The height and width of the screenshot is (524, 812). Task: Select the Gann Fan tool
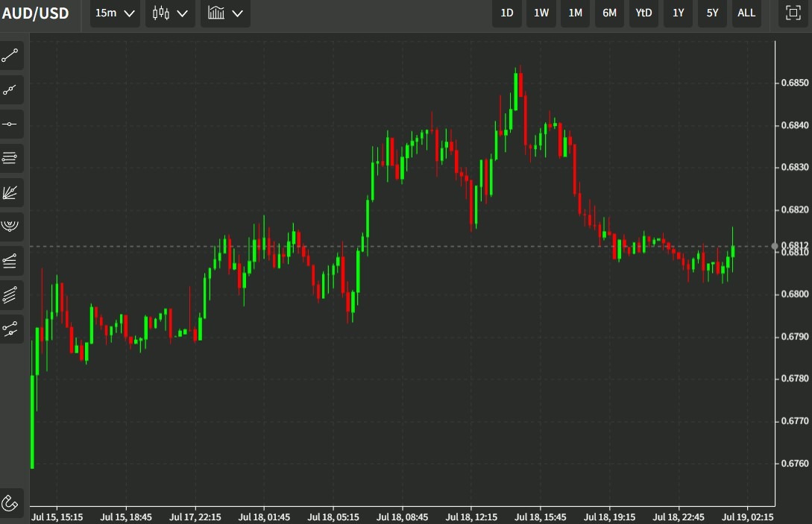[x=10, y=192]
